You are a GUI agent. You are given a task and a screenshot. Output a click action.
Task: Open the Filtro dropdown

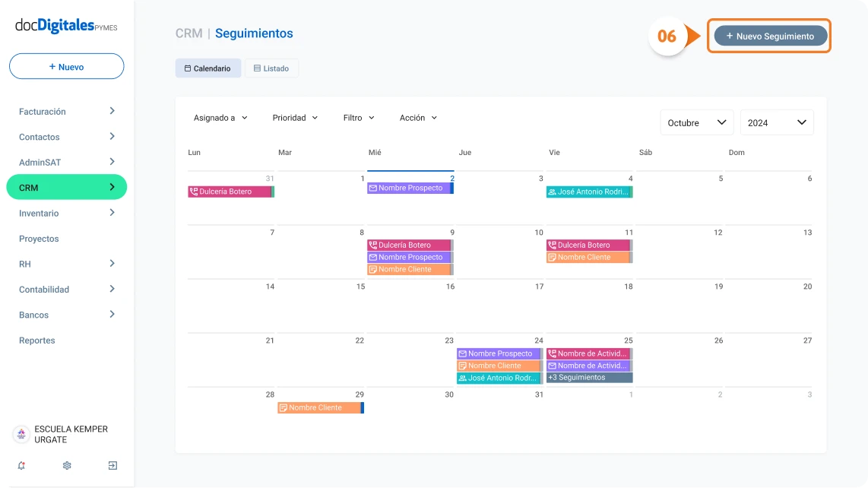coord(359,118)
